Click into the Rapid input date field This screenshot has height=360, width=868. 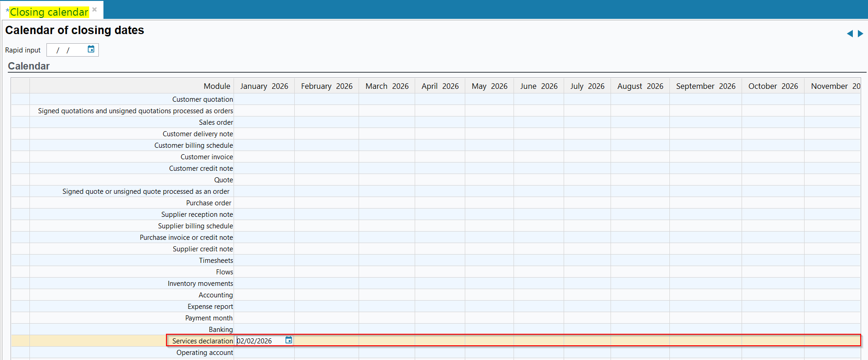pos(67,50)
